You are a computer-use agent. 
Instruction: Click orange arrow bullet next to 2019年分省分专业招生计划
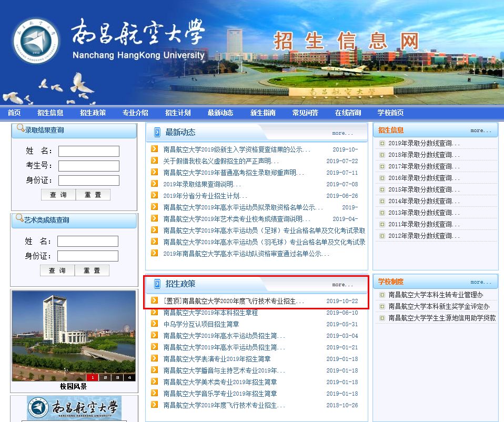[x=155, y=195]
